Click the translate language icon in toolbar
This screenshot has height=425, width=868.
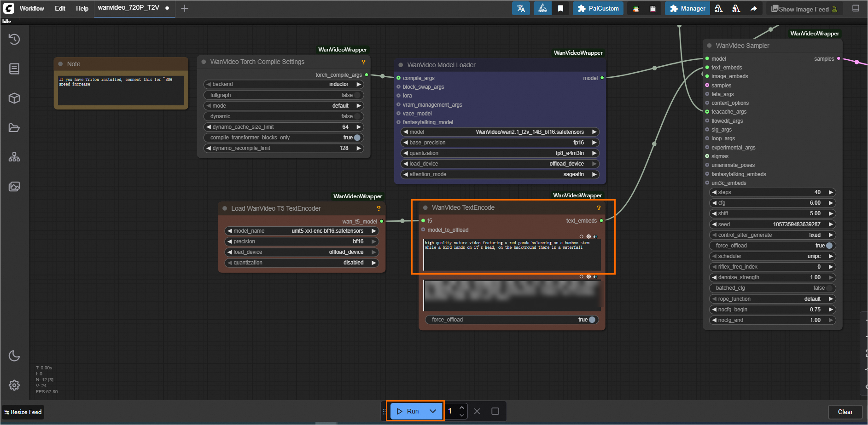521,9
